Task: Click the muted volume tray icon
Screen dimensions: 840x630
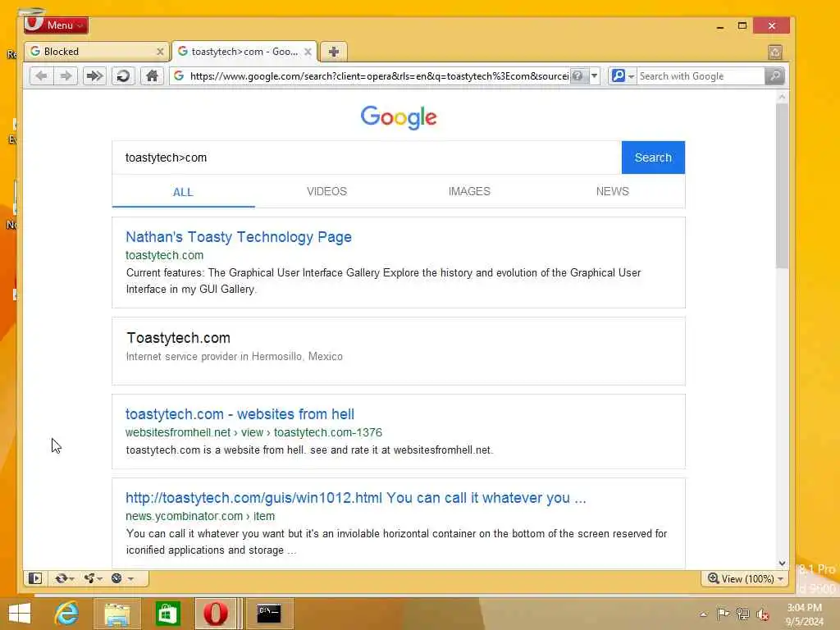Action: [x=762, y=614]
